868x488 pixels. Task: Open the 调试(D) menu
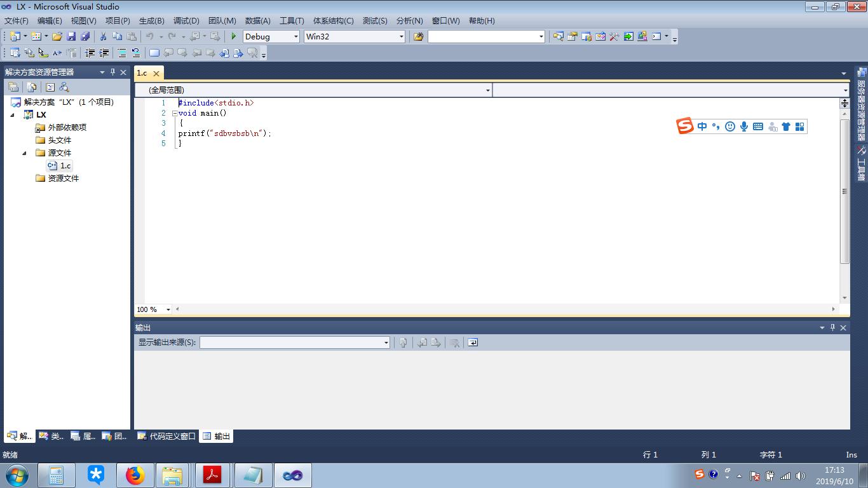(186, 20)
